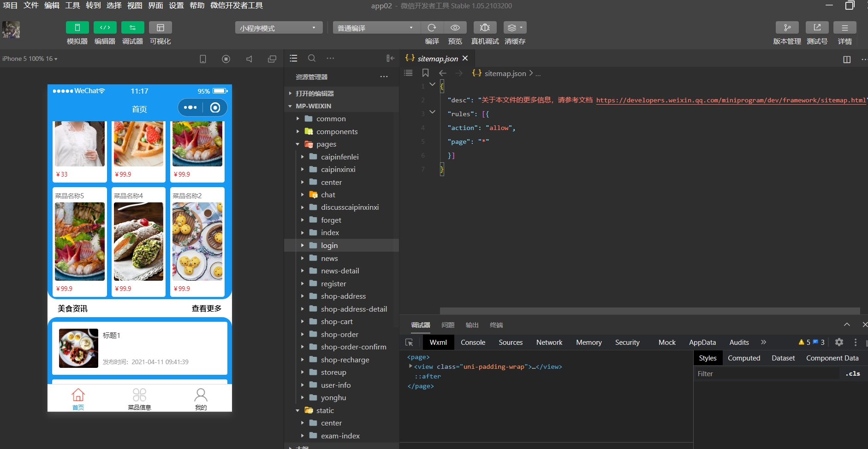Open the explorer file list icon
Screen dimensions: 868x449
click(x=293, y=59)
